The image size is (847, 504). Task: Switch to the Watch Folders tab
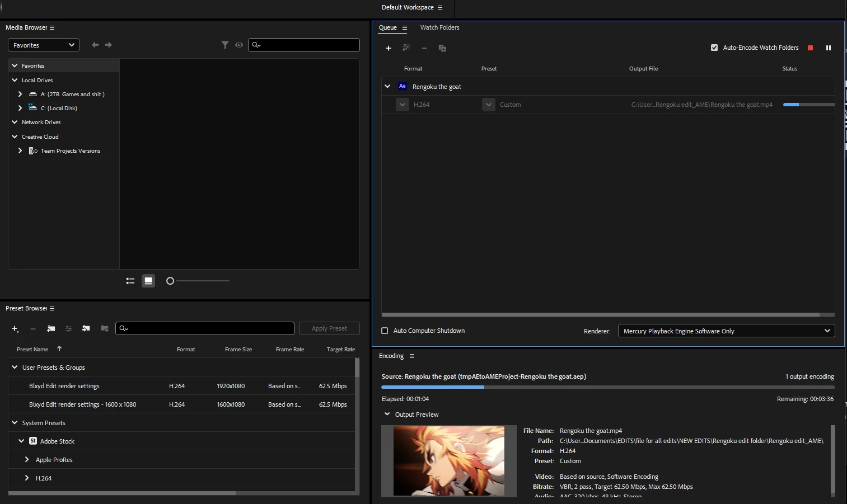(439, 27)
